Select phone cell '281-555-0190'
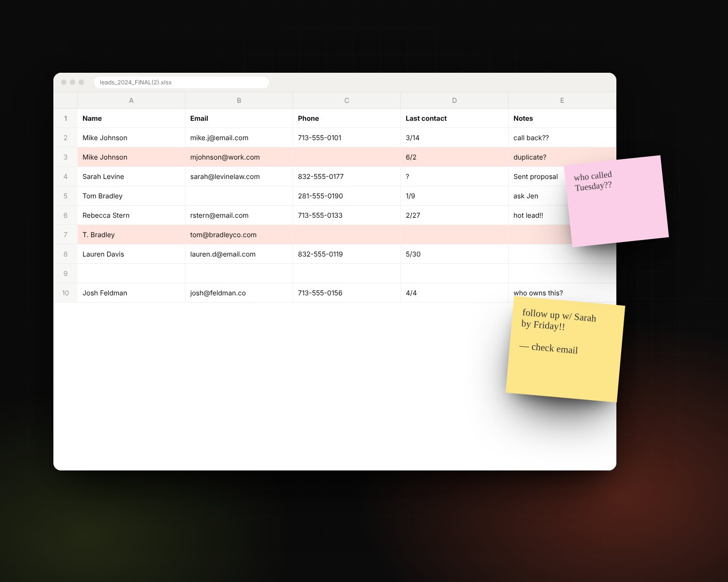 tap(347, 196)
